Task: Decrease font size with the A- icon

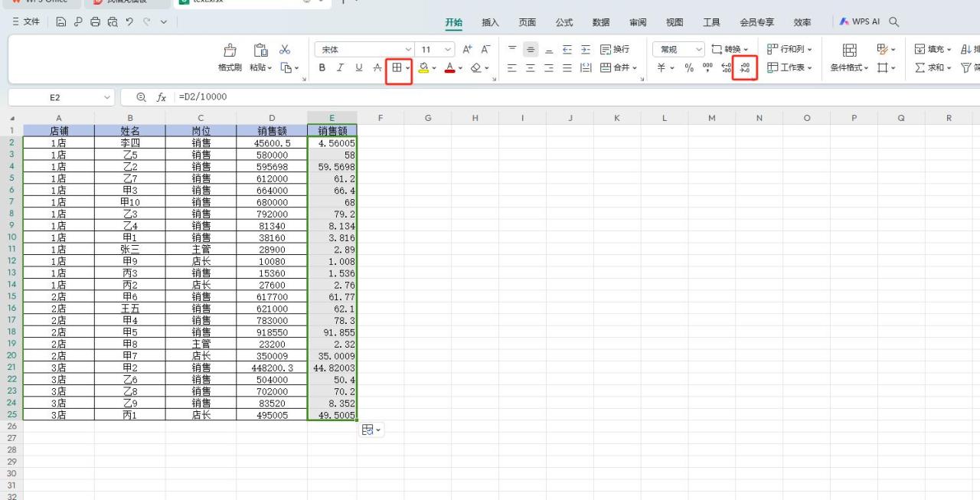Action: [x=485, y=49]
